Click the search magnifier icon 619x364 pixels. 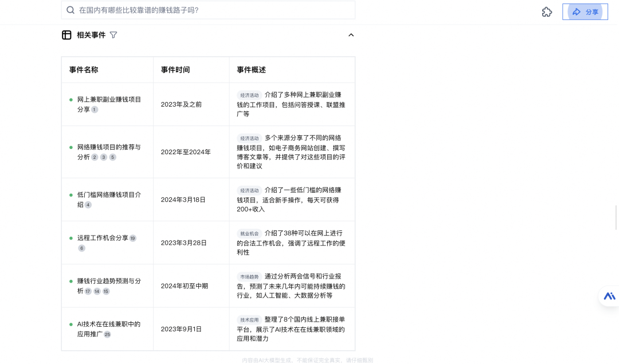click(70, 10)
